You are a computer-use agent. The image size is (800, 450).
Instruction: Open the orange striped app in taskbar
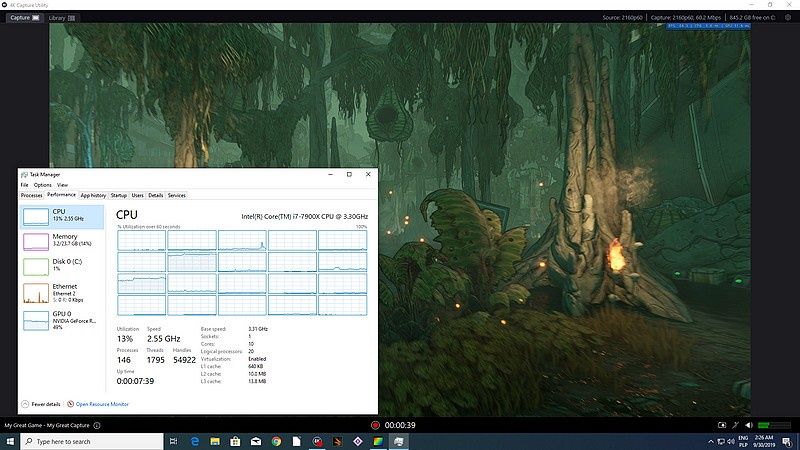[x=337, y=441]
